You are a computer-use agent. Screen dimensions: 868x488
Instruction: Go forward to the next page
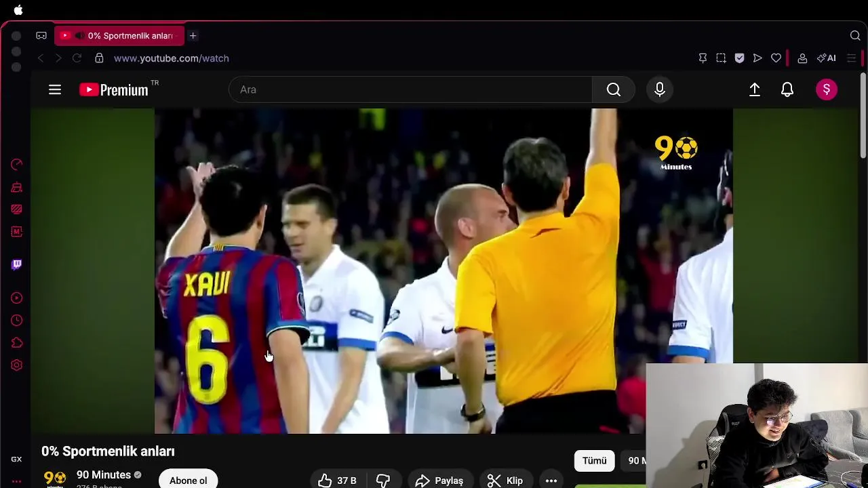[58, 58]
